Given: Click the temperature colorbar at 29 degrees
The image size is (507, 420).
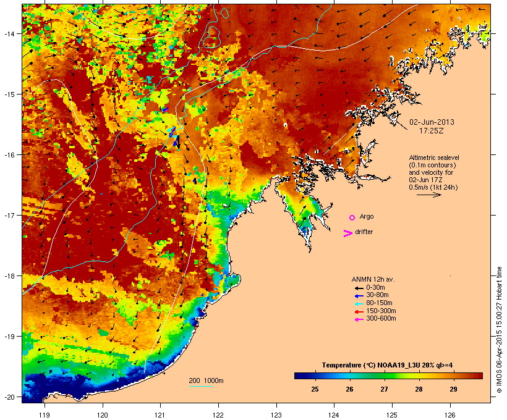Looking at the screenshot, I should [x=453, y=376].
